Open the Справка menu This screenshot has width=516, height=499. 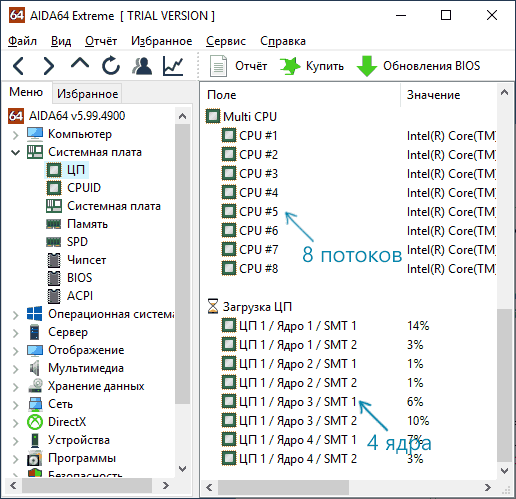coord(283,41)
